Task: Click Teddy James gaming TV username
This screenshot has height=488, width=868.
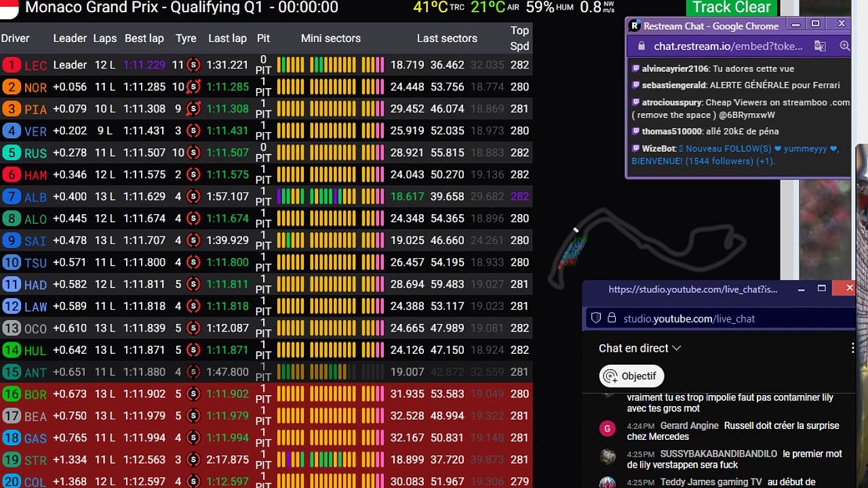Action: 711,483
